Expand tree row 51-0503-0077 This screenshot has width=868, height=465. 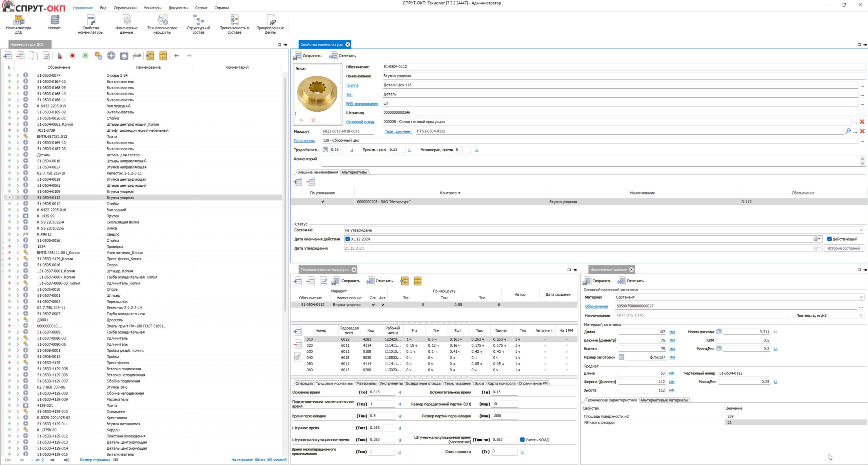pyautogui.click(x=18, y=75)
